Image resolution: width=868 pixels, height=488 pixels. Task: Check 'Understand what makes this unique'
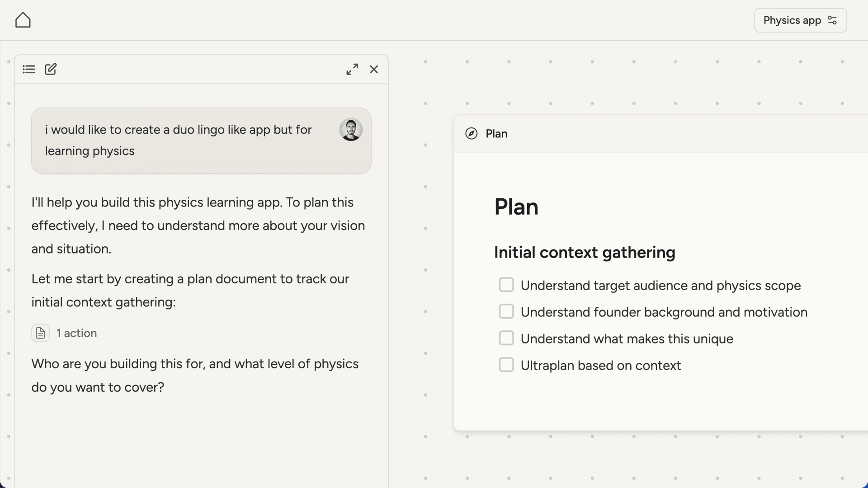(506, 338)
